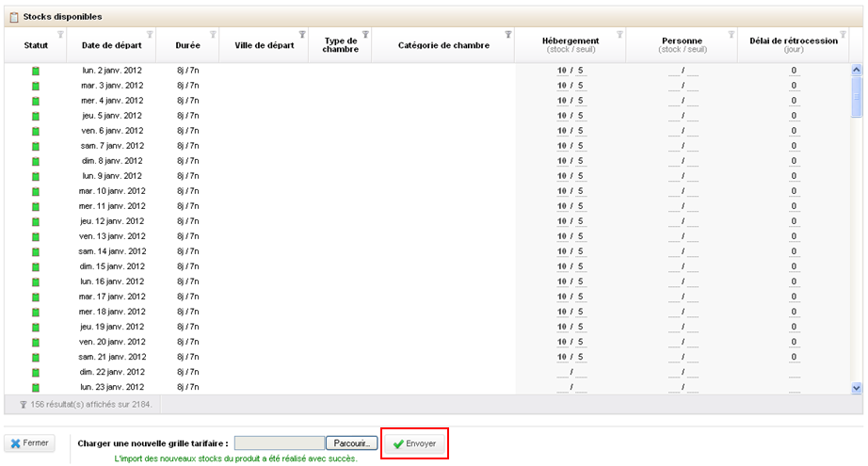
Task: Click Personne stock field for sam. 21 janv.
Action: point(673,357)
